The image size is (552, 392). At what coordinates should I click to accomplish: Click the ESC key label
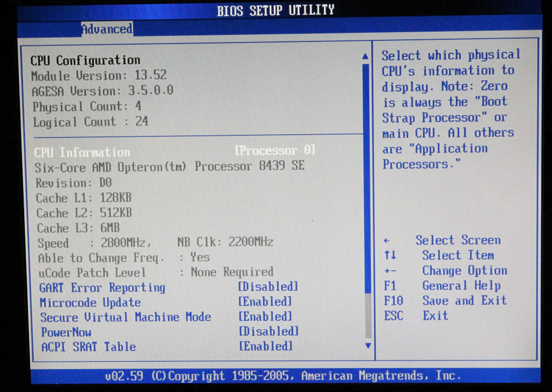(x=394, y=316)
